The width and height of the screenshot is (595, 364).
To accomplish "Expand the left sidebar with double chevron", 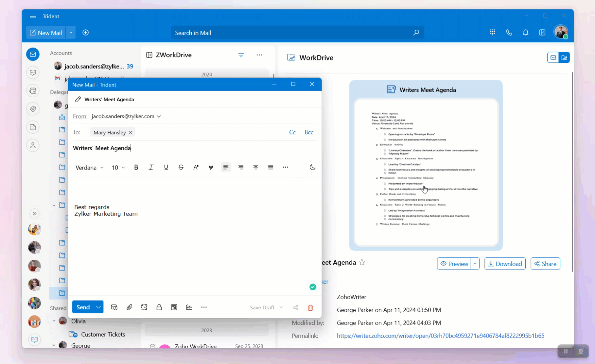I will click(34, 213).
